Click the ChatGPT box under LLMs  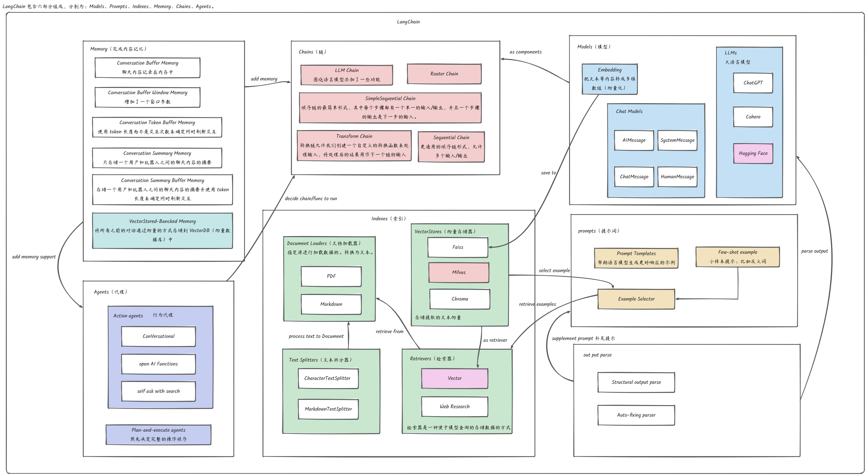[x=753, y=83]
